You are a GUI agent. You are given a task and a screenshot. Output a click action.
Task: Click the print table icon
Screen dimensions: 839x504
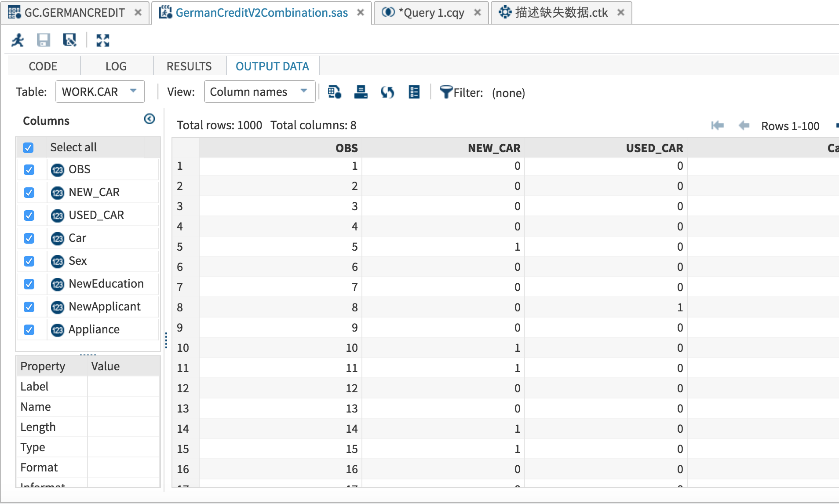361,92
